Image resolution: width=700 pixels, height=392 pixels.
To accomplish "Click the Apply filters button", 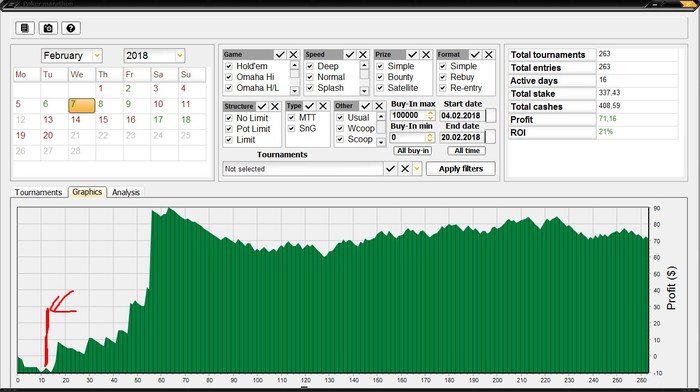I will coord(461,169).
